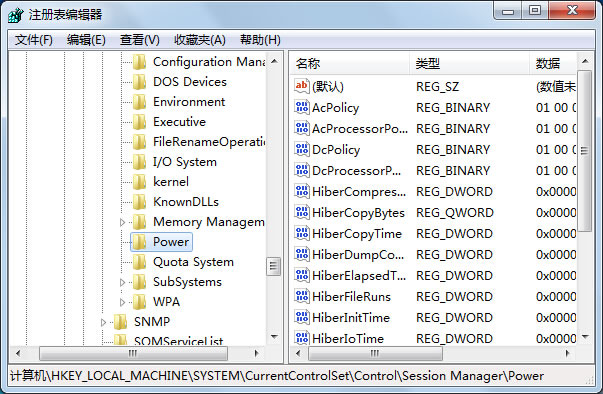This screenshot has height=394, width=603.
Task: Click REG_SZ type of default value
Action: (x=437, y=86)
